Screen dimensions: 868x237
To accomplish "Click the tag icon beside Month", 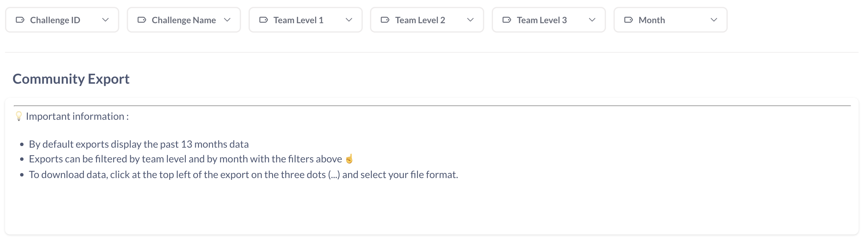I will coord(629,20).
